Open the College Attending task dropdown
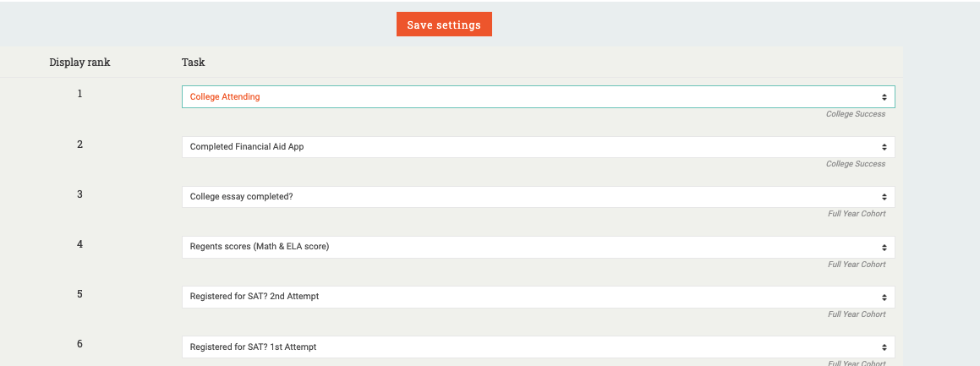Screen dimensions: 980x366 tap(538, 97)
